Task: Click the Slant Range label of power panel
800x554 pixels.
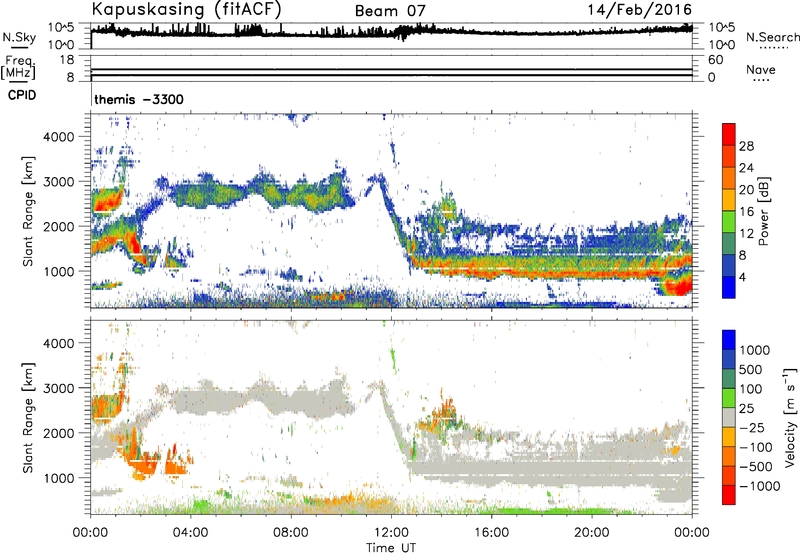Action: click(28, 211)
